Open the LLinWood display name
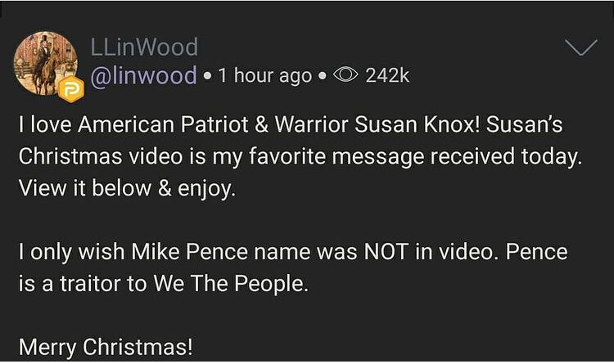 pyautogui.click(x=142, y=47)
